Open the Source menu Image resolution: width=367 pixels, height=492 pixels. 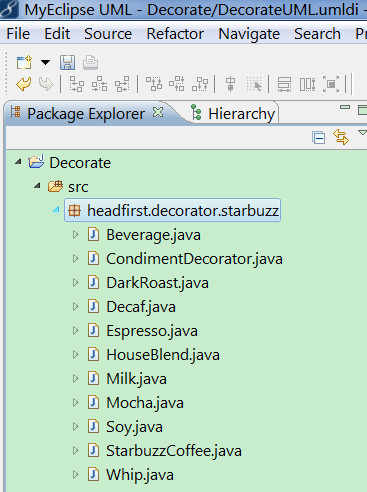(108, 34)
